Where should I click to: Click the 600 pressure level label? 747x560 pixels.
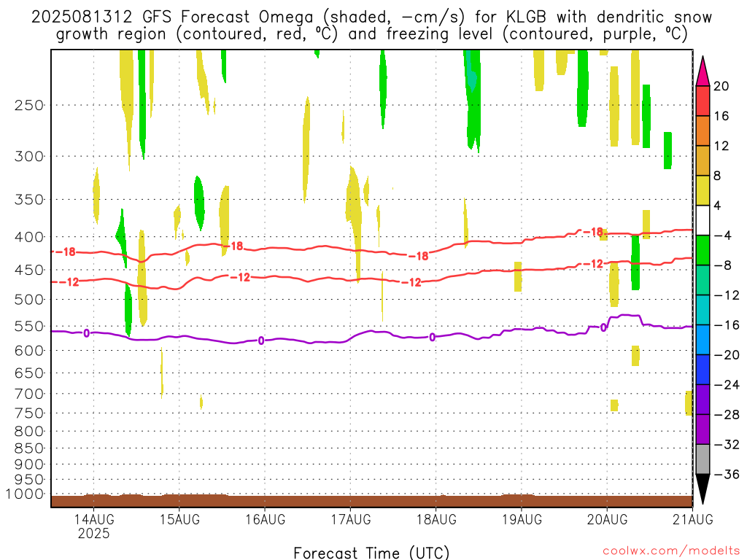[29, 351]
